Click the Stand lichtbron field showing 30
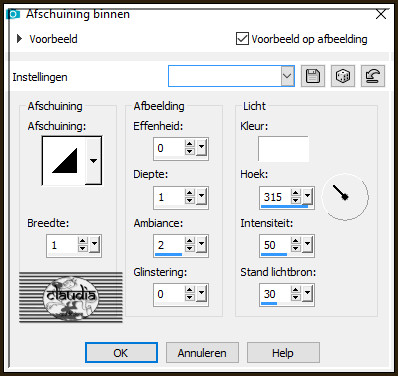This screenshot has height=376, width=398. click(x=276, y=294)
